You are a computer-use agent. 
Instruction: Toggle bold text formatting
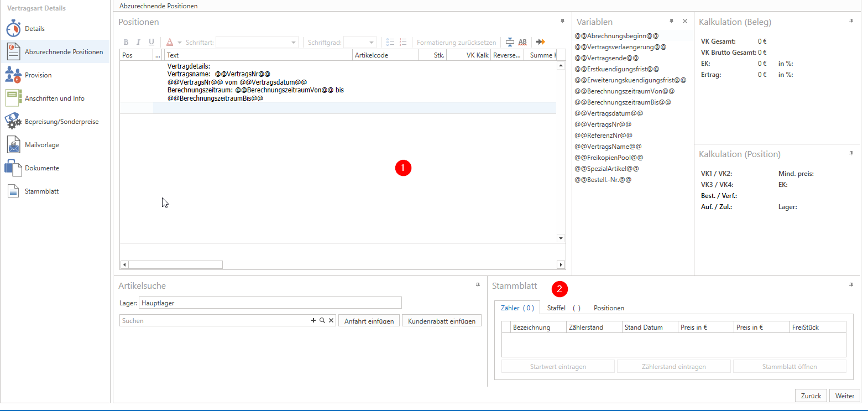[126, 42]
